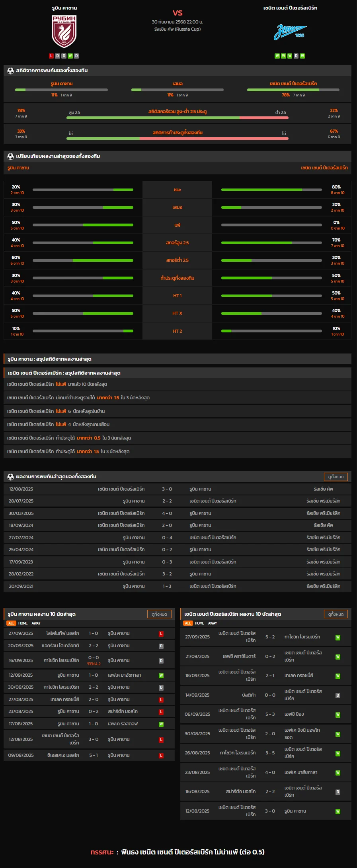Click the Zenit club logo

click(x=290, y=32)
